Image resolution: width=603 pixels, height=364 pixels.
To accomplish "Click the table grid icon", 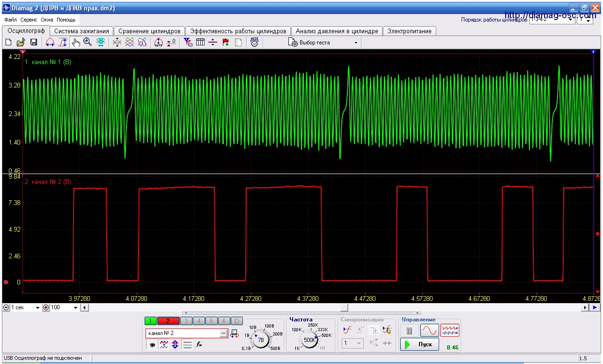I will point(200,43).
